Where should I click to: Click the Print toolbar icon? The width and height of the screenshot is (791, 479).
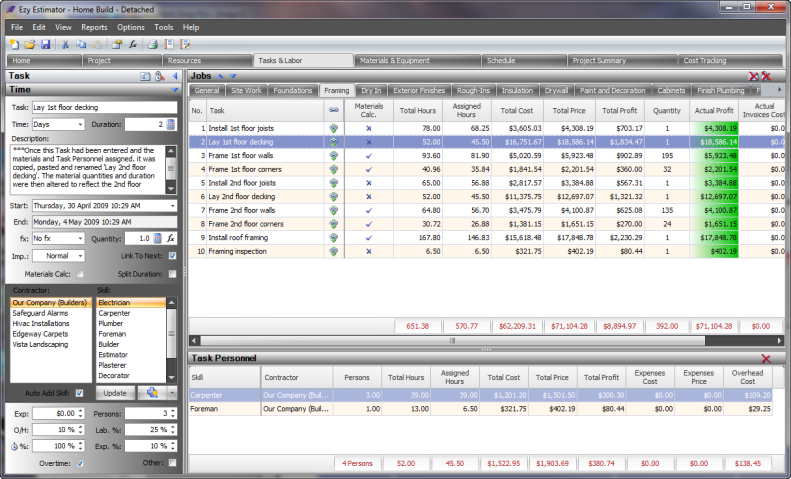(153, 45)
